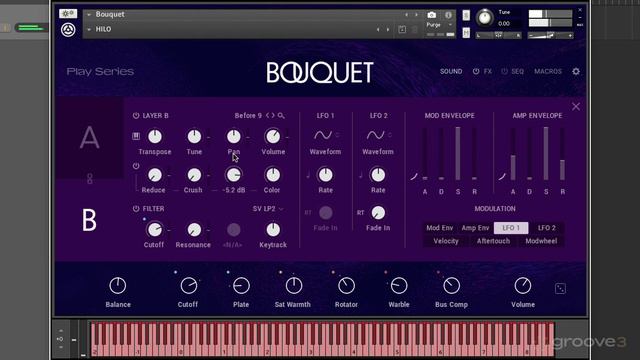Screen dimensions: 640x360
Task: Click the header Tune knob
Action: click(x=485, y=18)
